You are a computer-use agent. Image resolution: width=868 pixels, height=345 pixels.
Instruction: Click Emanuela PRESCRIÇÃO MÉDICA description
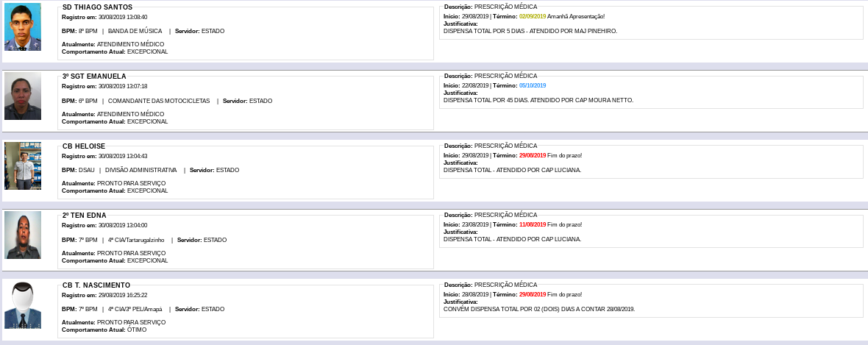(x=505, y=76)
